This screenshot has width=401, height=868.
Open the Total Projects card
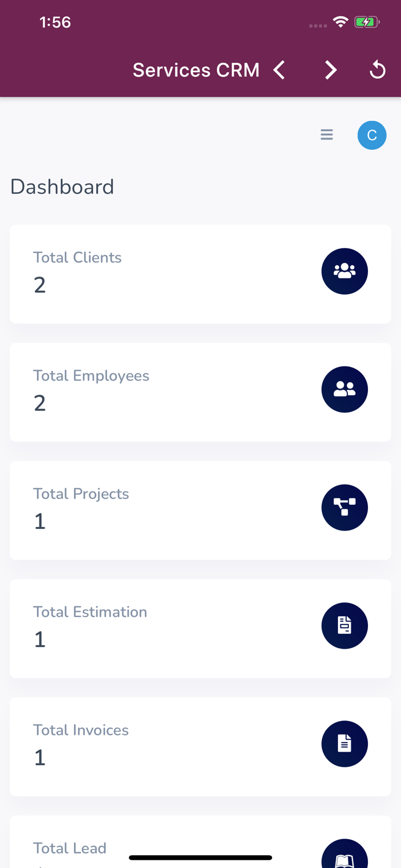pyautogui.click(x=200, y=510)
